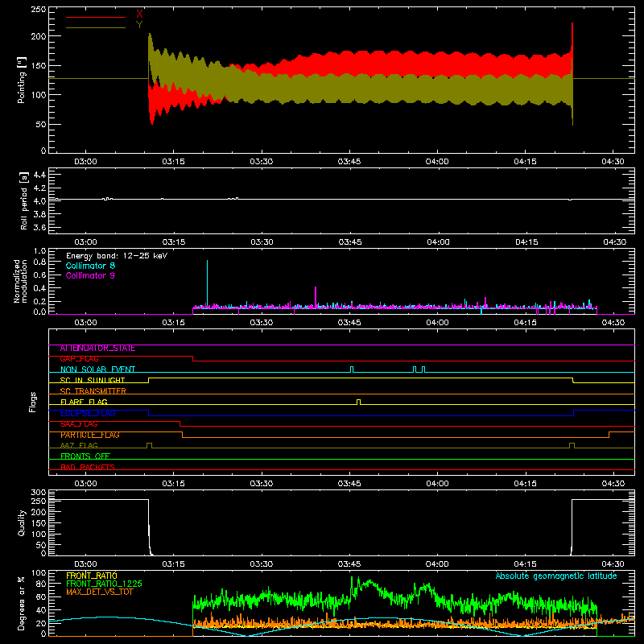Select the FRONTS_OFF flag label
Image resolution: width=644 pixels, height=644 pixels.
[x=85, y=456]
